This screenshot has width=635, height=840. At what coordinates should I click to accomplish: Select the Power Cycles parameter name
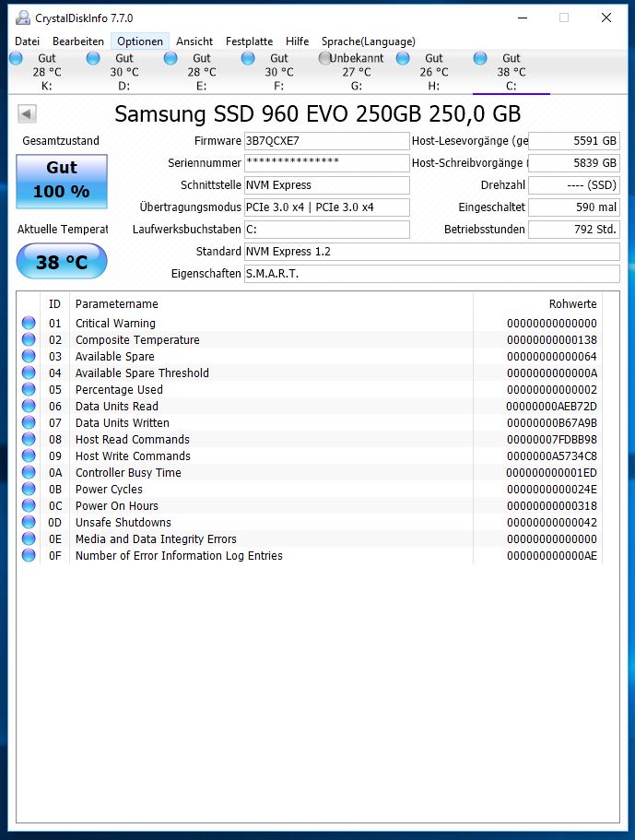(109, 489)
